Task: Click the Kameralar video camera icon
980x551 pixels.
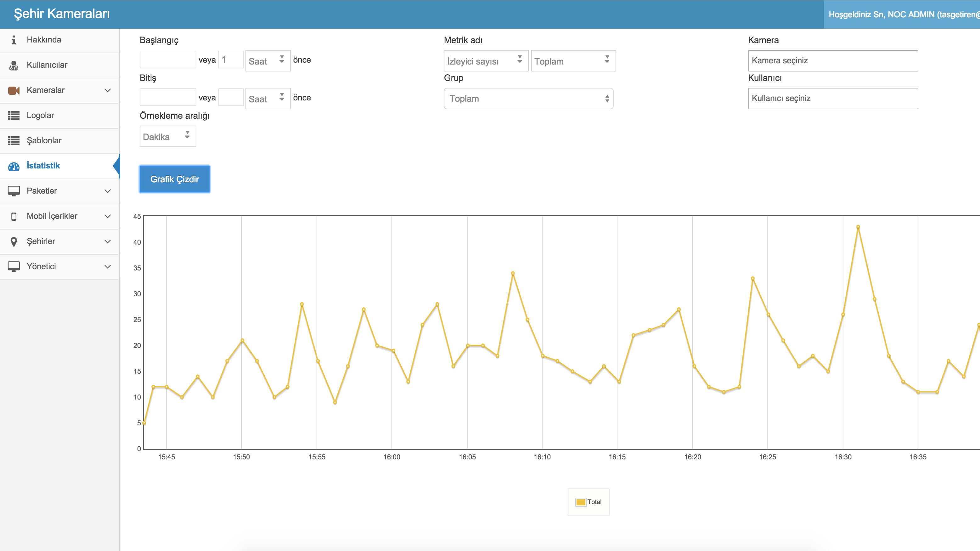Action: click(x=14, y=91)
